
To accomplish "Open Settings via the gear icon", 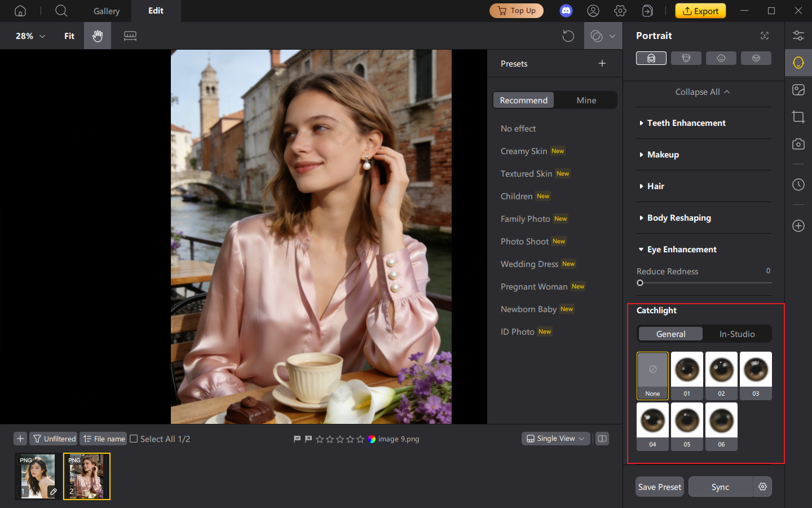I will click(620, 10).
